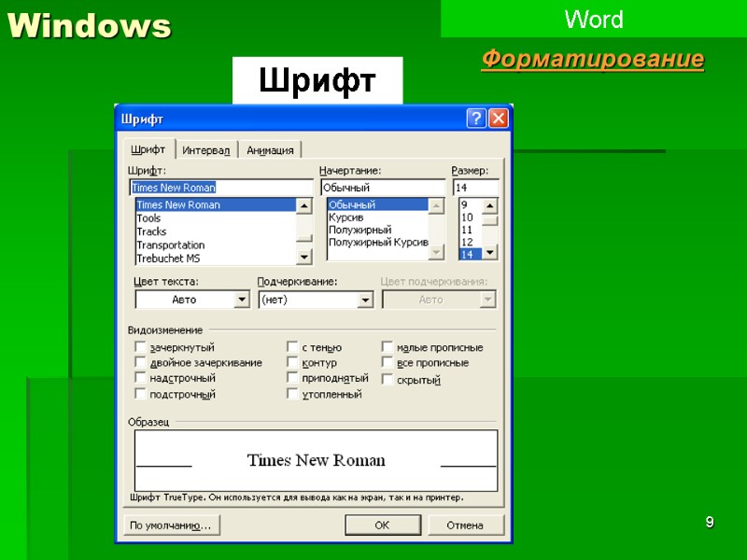The width and height of the screenshot is (747, 560).
Task: Select font size 10
Action: pos(471,217)
